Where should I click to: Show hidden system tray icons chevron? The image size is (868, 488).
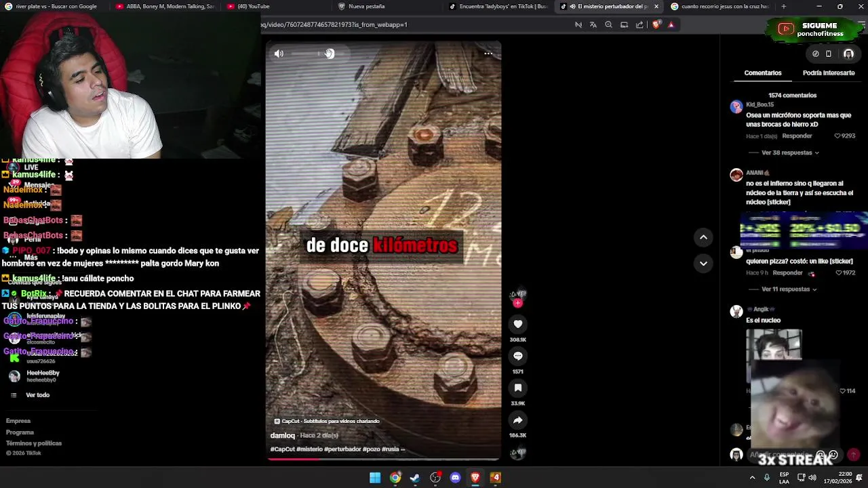pos(752,477)
